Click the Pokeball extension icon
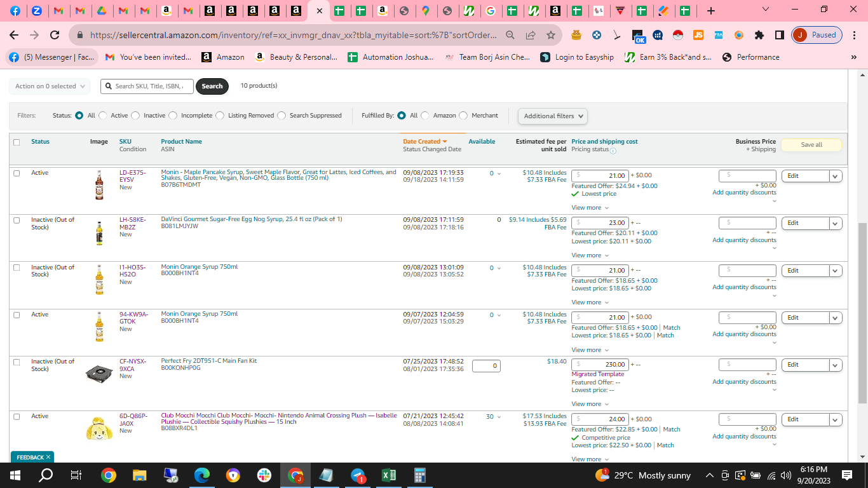The height and width of the screenshot is (488, 868). [678, 35]
